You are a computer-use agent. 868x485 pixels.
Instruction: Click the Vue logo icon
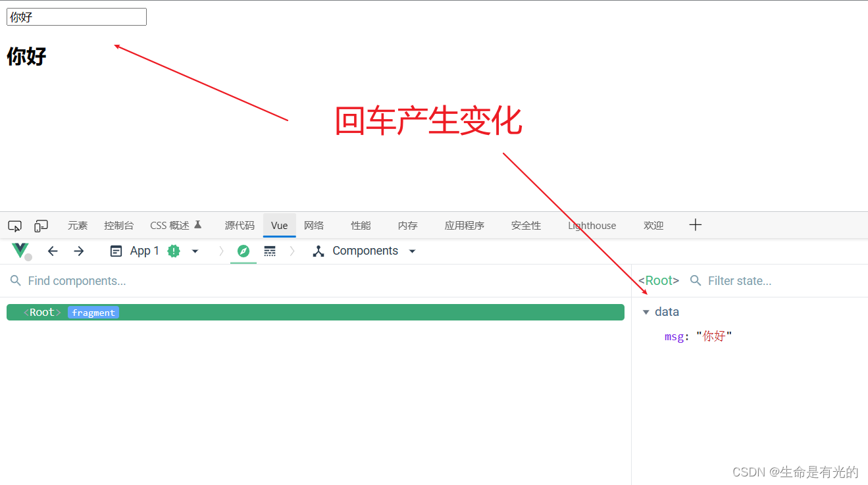tap(20, 251)
